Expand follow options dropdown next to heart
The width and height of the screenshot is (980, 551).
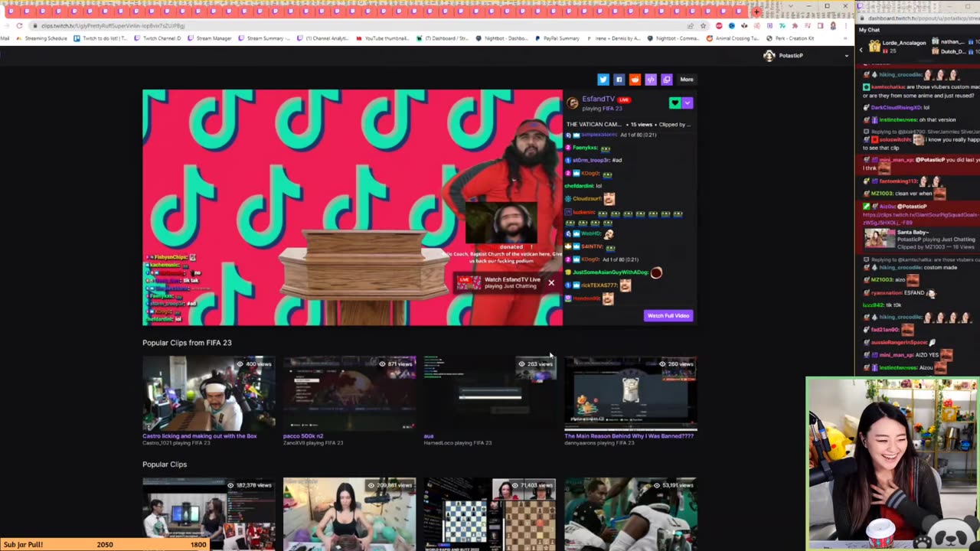coord(687,103)
